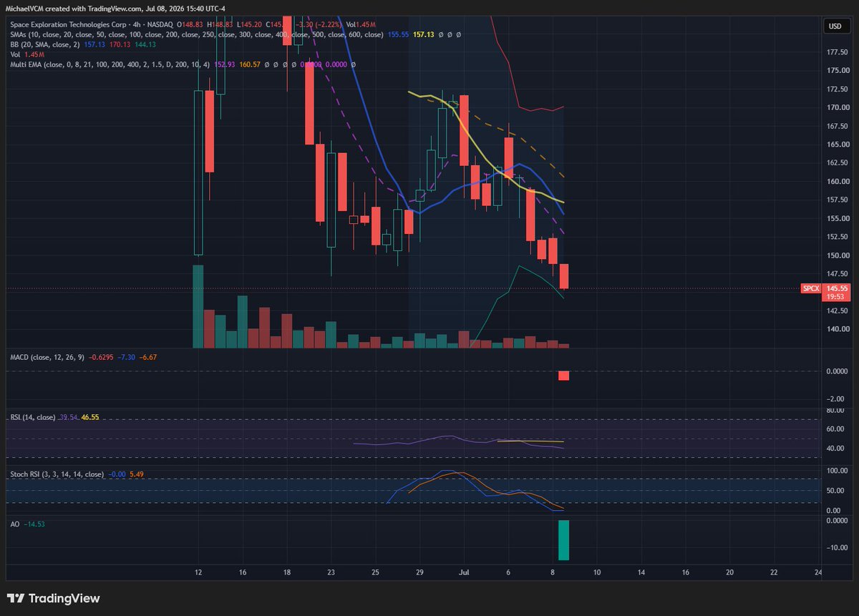Click the MACD (close, 12, 26, 9) legend
The width and height of the screenshot is (859, 616).
(x=47, y=356)
